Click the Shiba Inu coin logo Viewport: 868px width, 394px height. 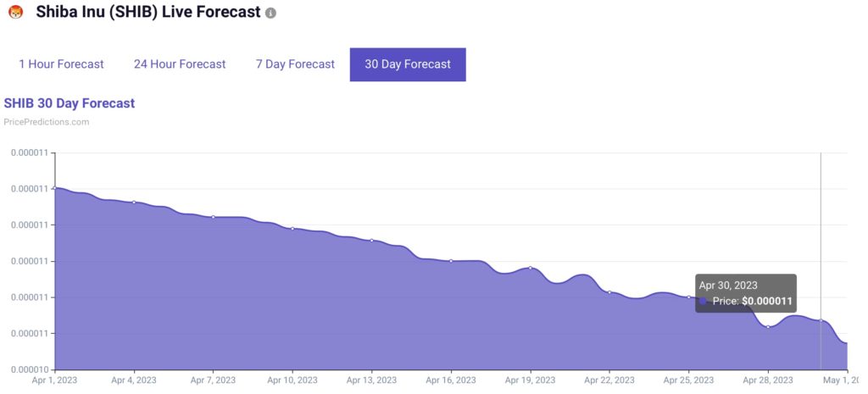(x=15, y=14)
